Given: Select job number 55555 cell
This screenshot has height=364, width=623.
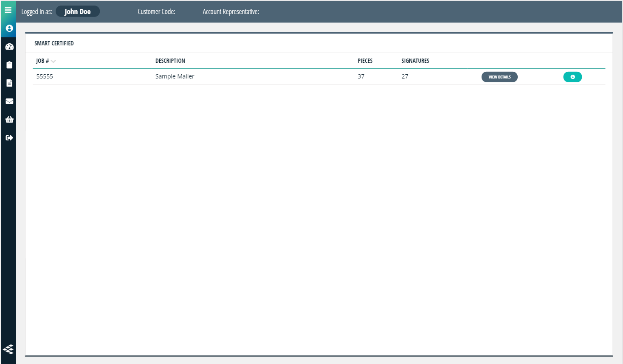Looking at the screenshot, I should point(45,76).
